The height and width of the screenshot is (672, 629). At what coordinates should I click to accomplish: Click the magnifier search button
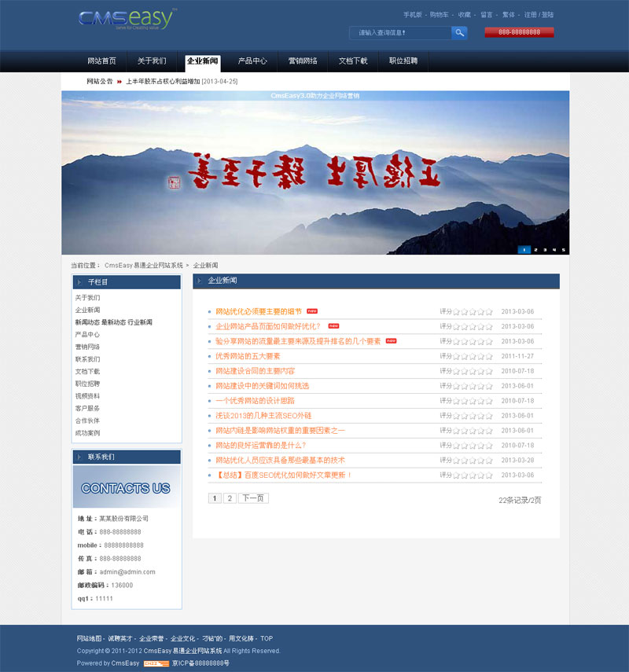click(x=459, y=32)
